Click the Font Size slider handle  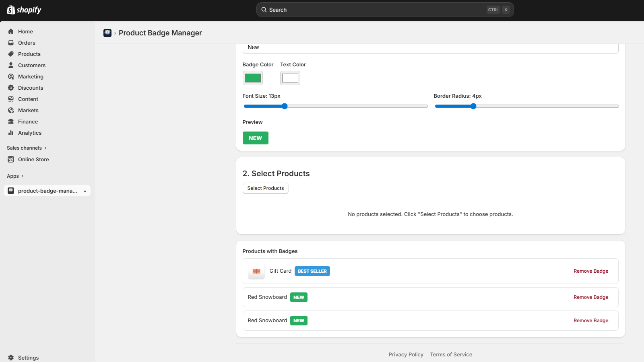click(285, 106)
